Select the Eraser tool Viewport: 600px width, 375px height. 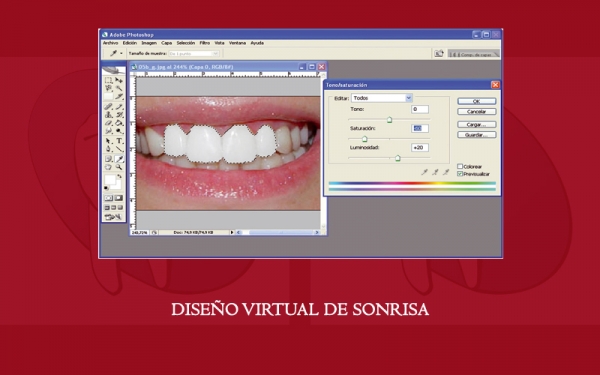tap(109, 123)
